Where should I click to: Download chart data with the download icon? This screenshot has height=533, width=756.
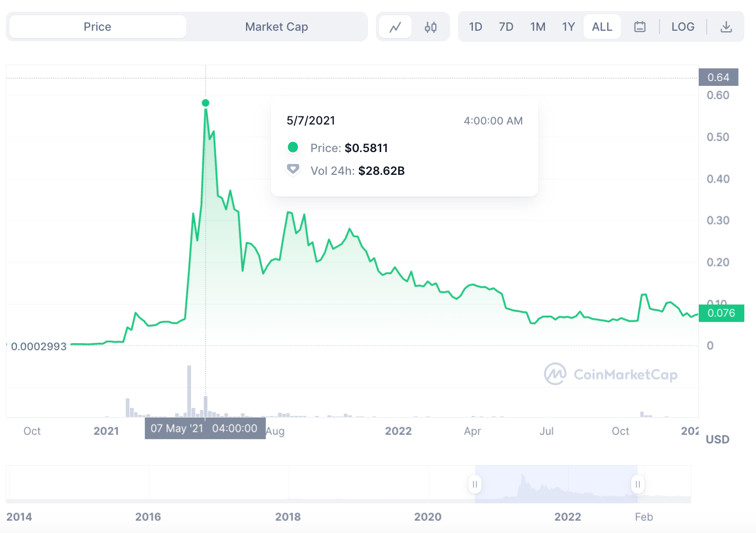click(x=726, y=26)
